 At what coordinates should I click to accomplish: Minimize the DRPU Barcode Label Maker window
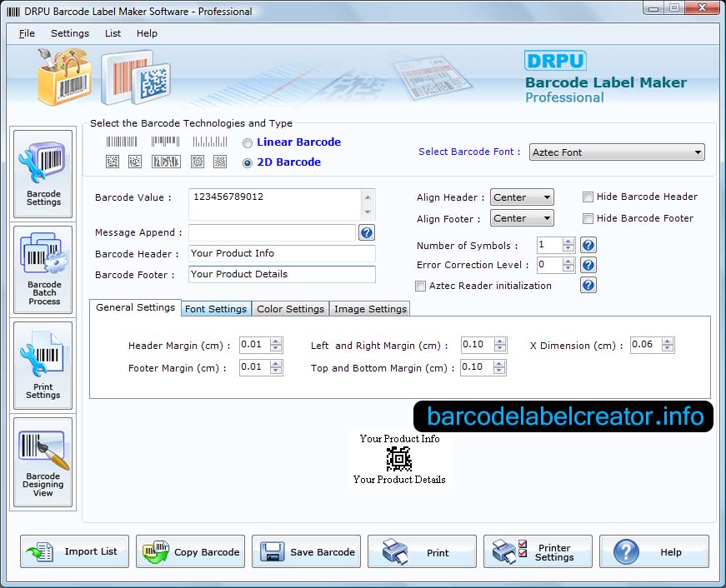tap(653, 7)
